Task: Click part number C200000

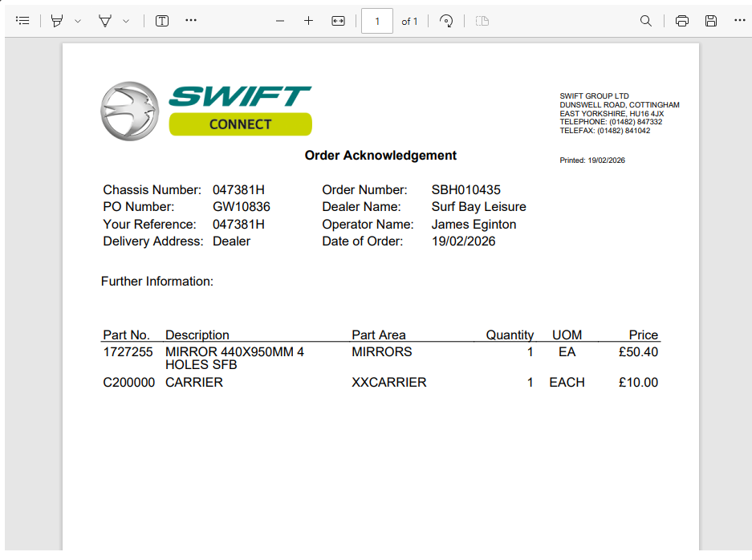Action: pos(128,383)
